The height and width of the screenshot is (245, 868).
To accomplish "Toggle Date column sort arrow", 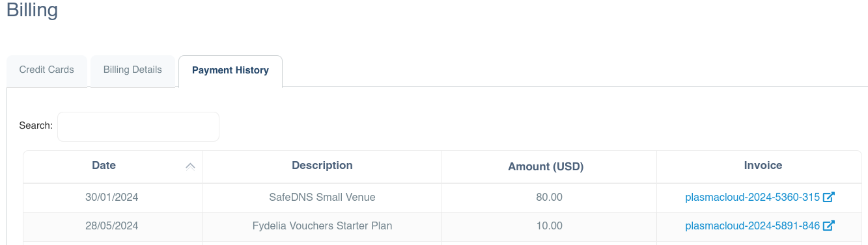I will point(190,166).
